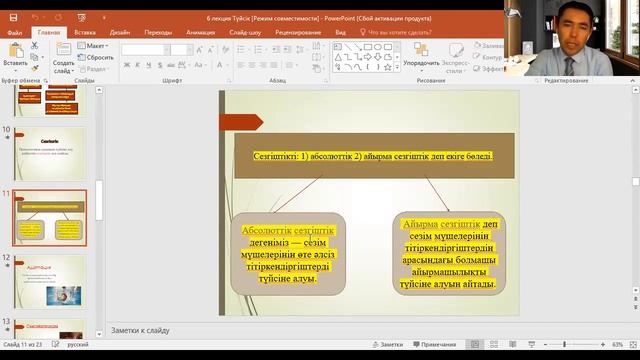Open the Макет layout dropdown
The height and width of the screenshot is (360, 640).
(x=93, y=46)
